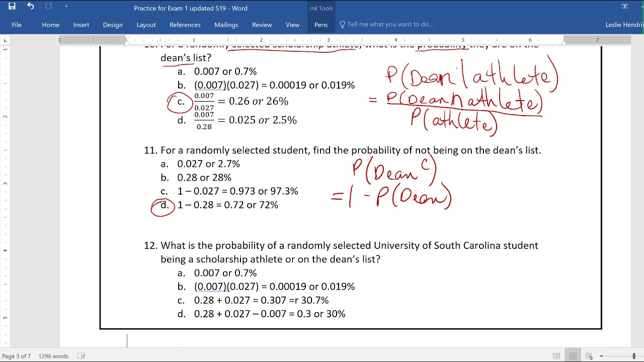
Task: Click answer "1 – 0.28 = 0.72 or 72%"
Action: (227, 205)
